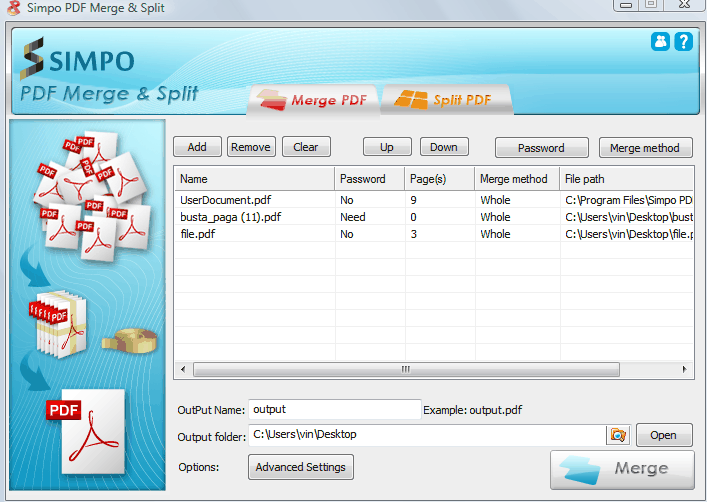Select the busta_paga (11).pdf row

click(x=434, y=217)
